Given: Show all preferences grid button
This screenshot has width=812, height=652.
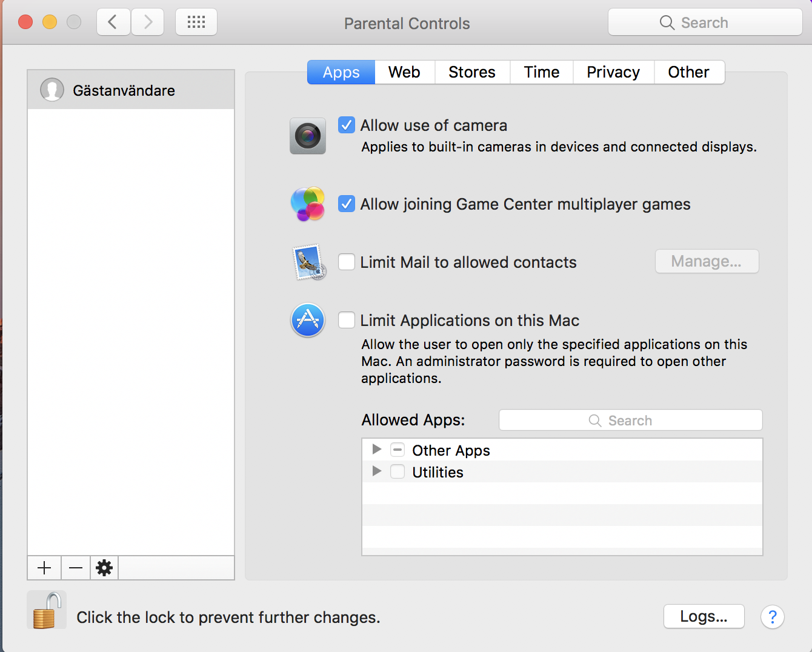Looking at the screenshot, I should click(196, 22).
